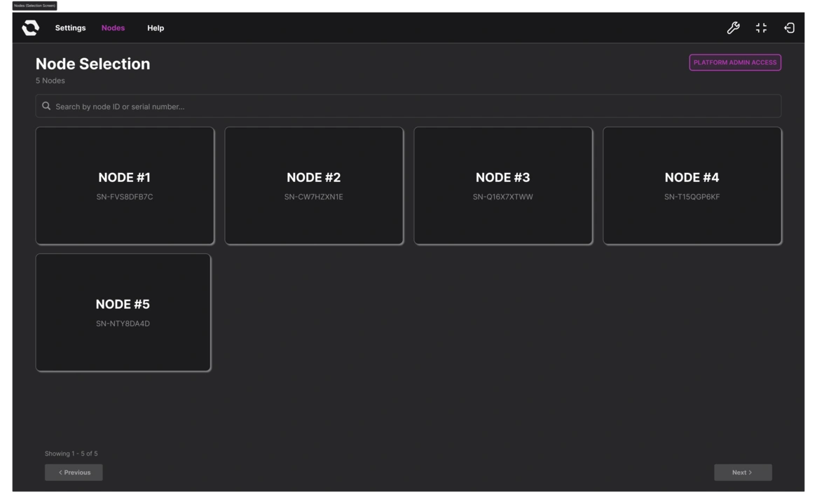Go to Next page
Image resolution: width=817 pixels, height=504 pixels.
coord(743,472)
